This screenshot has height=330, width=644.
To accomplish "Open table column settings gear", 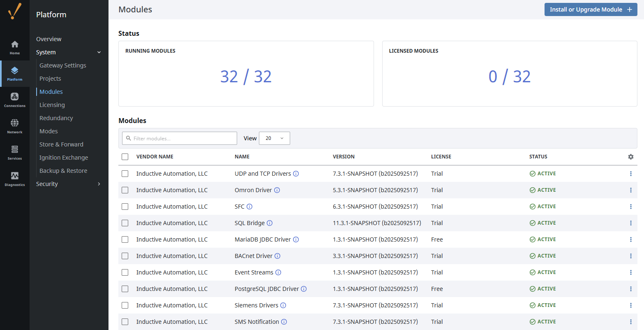I will click(x=630, y=157).
